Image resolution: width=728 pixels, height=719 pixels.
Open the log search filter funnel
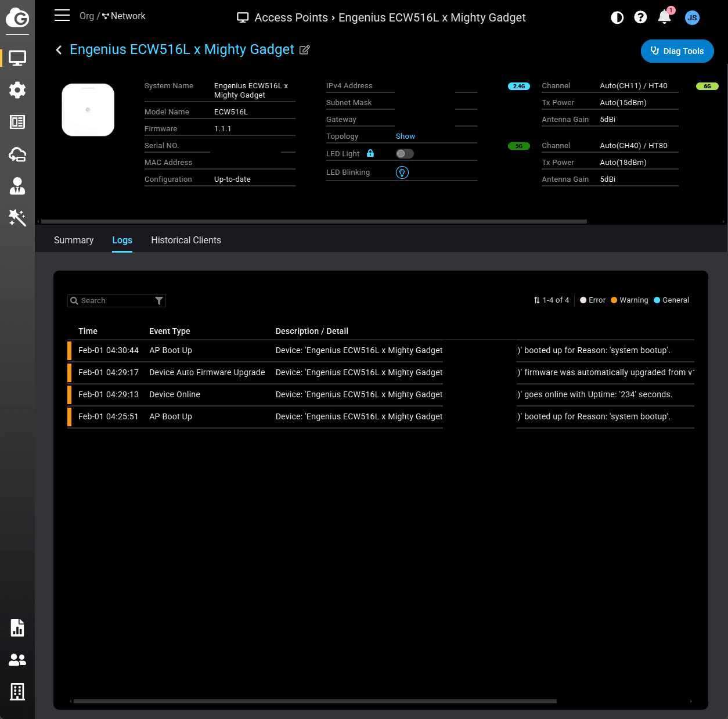click(158, 301)
